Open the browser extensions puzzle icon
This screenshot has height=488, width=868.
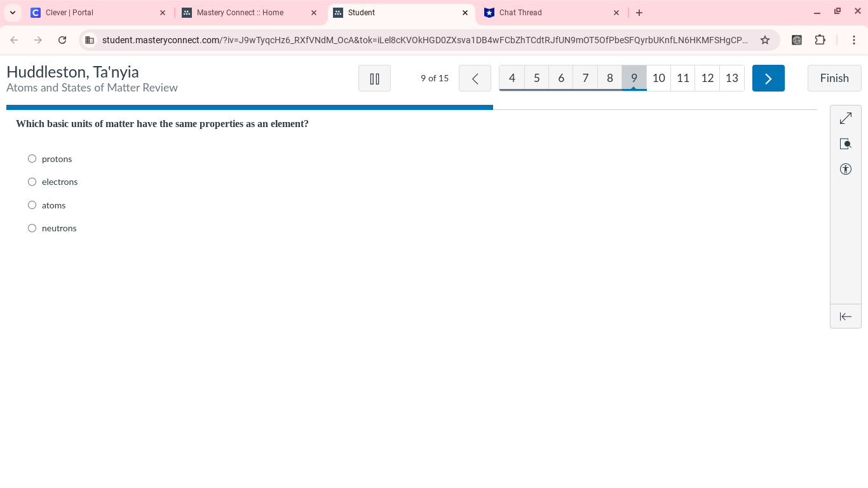click(820, 40)
